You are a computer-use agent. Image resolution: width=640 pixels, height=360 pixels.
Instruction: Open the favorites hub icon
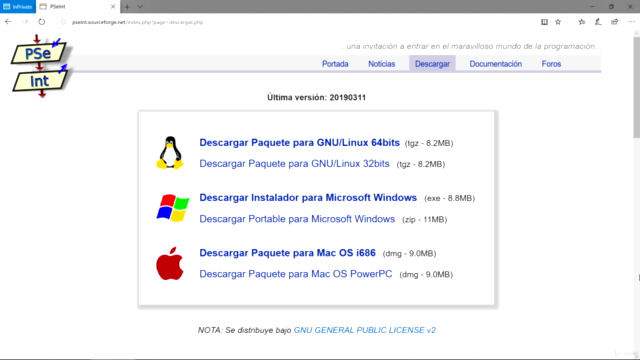(x=582, y=22)
